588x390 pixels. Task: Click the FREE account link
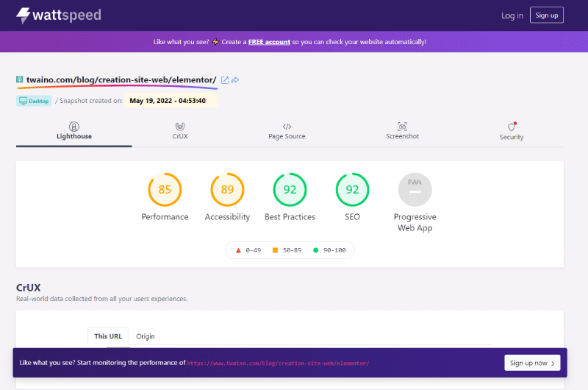pos(269,42)
